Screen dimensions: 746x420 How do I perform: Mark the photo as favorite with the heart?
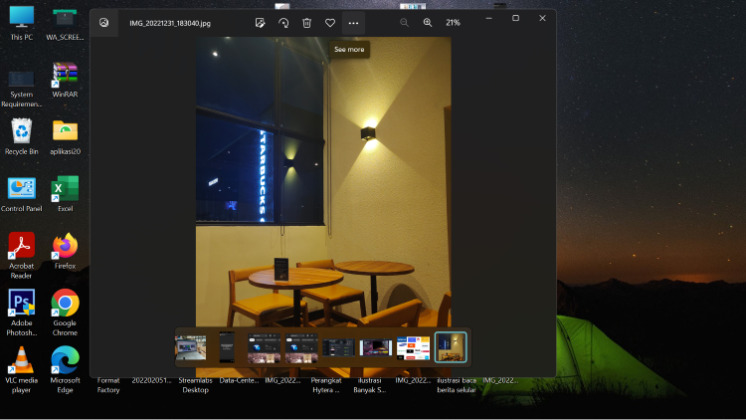click(330, 23)
